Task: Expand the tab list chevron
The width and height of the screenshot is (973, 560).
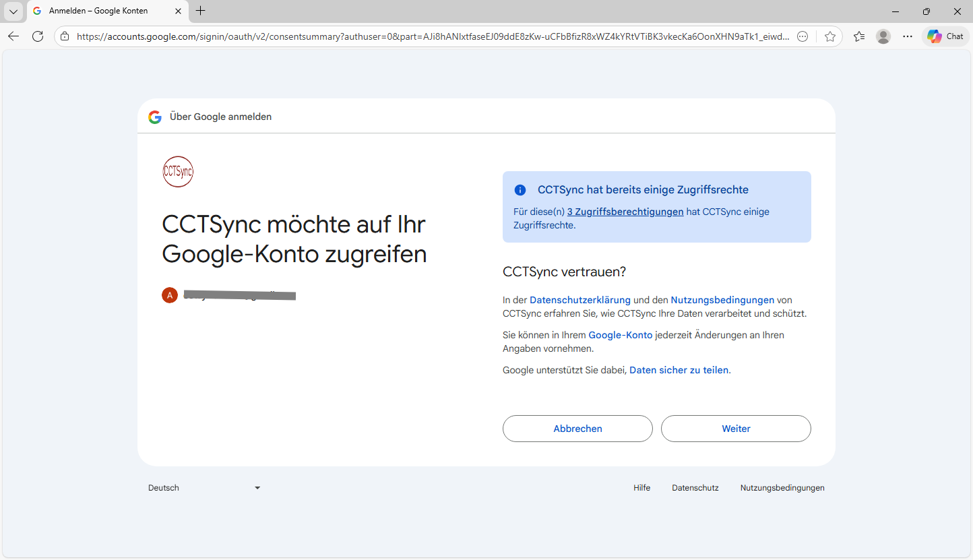Action: 13,11
